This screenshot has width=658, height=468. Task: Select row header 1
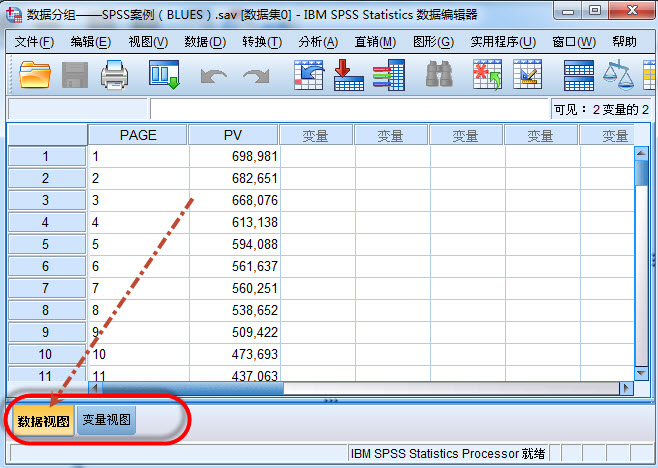(47, 157)
